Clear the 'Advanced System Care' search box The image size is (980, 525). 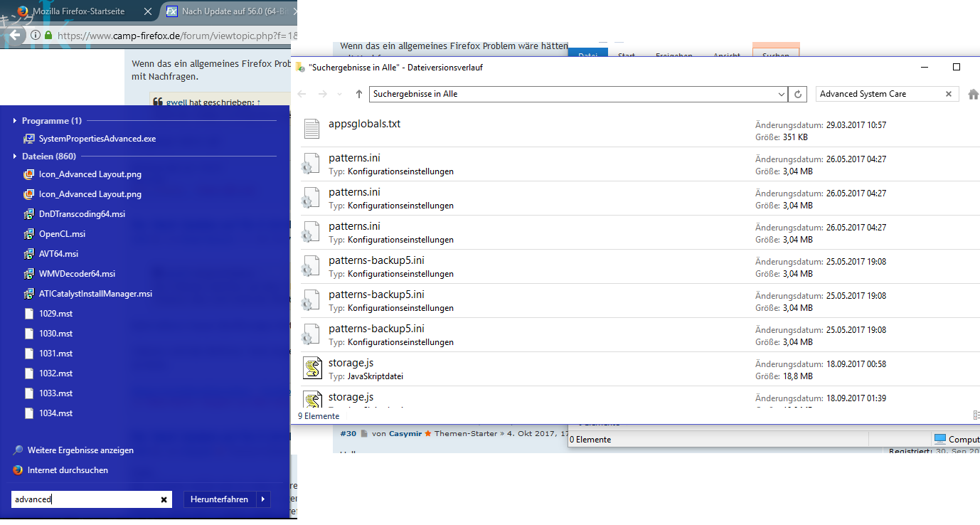[x=948, y=94]
